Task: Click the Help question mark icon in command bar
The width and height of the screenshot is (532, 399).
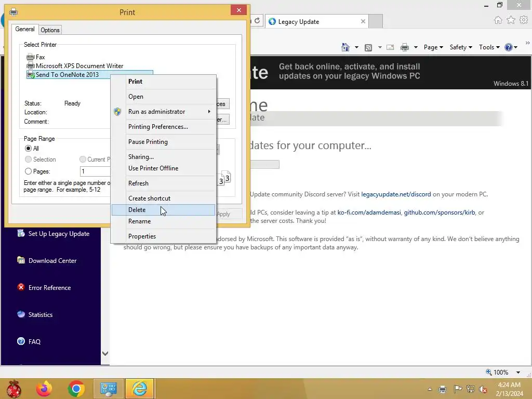Action: coord(508,47)
